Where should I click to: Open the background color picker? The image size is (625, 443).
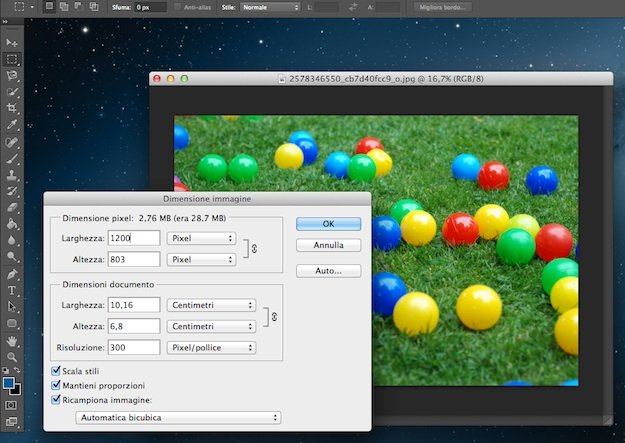pos(16,390)
